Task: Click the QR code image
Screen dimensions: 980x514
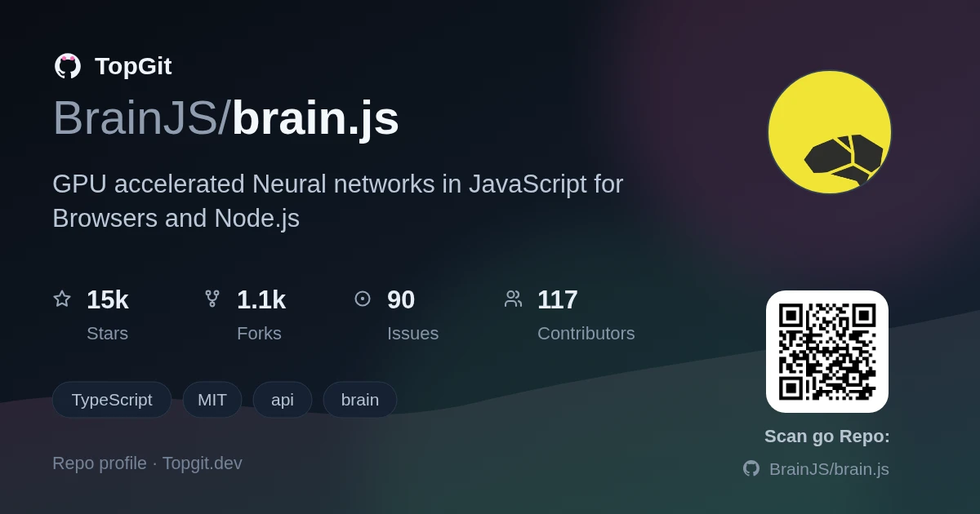Action: point(827,352)
